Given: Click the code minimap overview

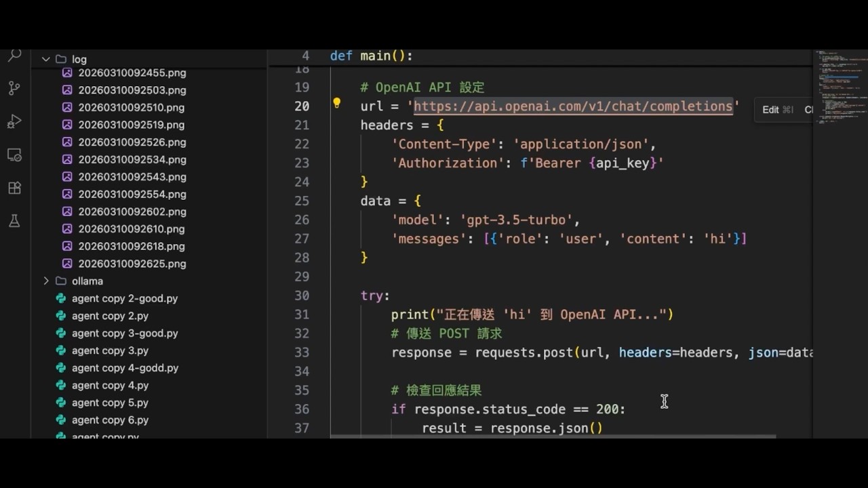Looking at the screenshot, I should pos(841,88).
